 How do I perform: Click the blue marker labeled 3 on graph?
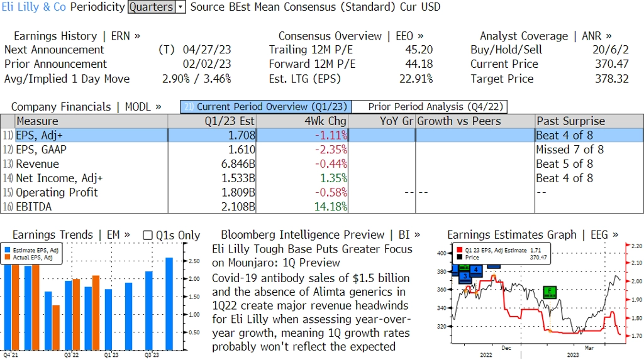465,276
